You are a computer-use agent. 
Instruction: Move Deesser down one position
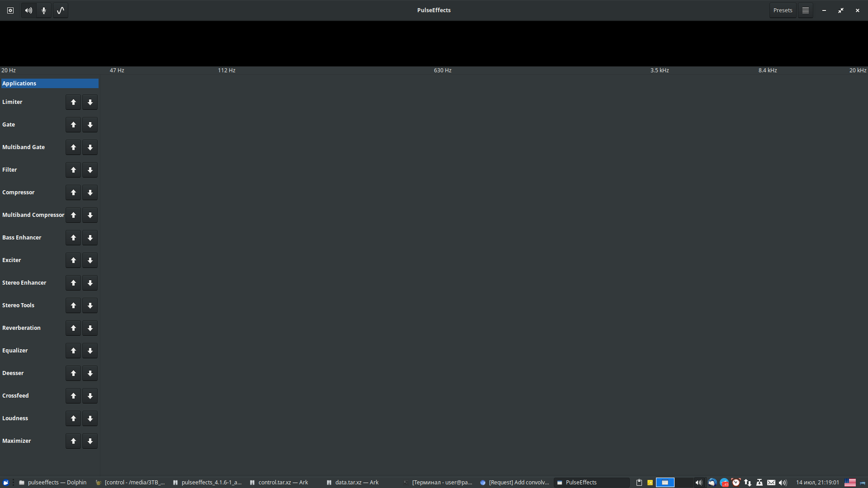tap(90, 373)
